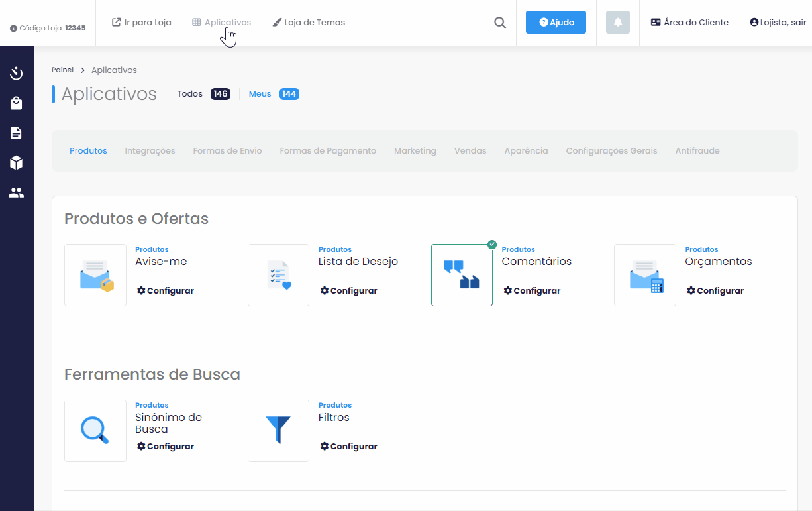Click the 146 count badge

click(x=221, y=94)
